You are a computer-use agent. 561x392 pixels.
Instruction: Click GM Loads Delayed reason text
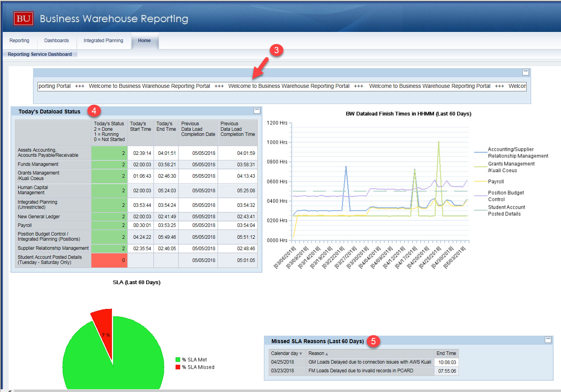pyautogui.click(x=370, y=362)
